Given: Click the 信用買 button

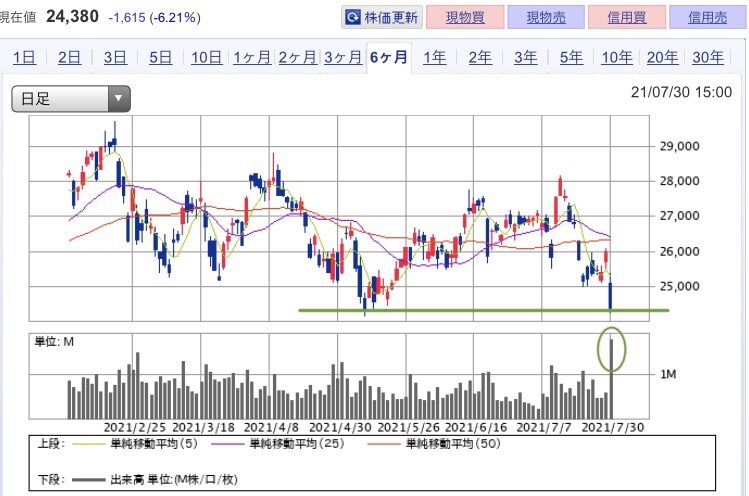Looking at the screenshot, I should 627,18.
